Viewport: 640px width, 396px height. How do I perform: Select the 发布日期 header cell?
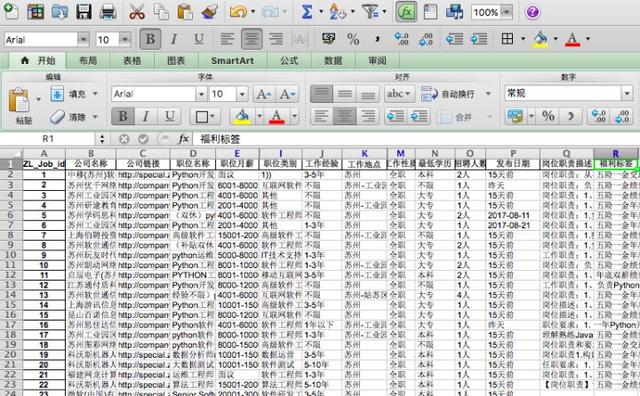click(x=513, y=164)
